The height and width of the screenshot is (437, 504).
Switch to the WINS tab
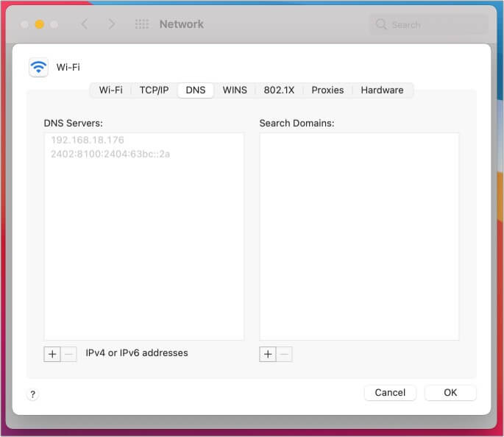235,90
